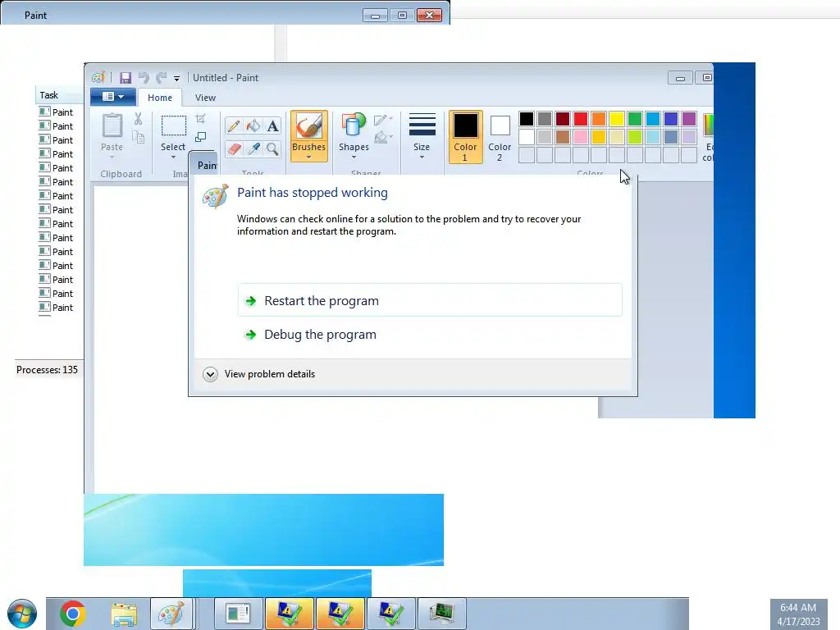This screenshot has width=840, height=630.
Task: Select the Magnifier tool
Action: point(272,148)
